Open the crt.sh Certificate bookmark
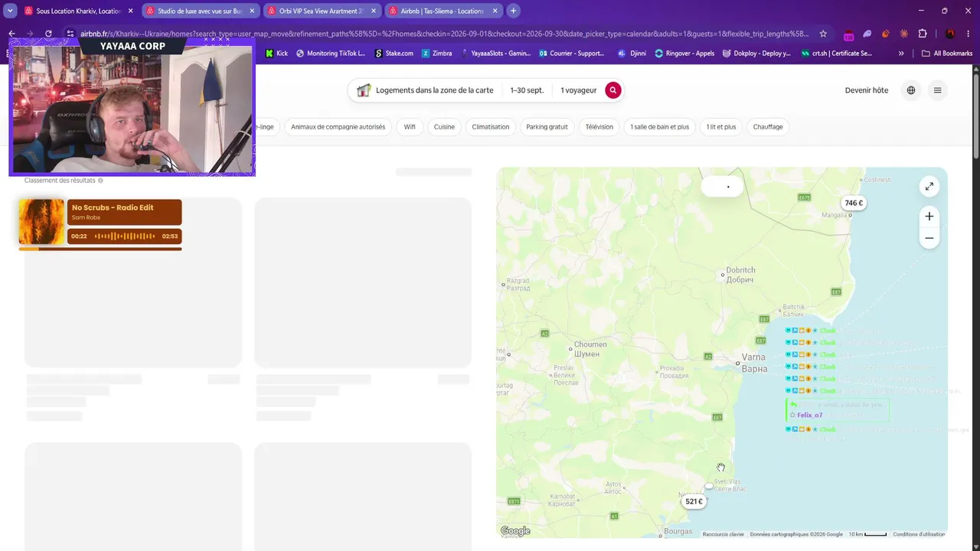This screenshot has width=980, height=551. pyautogui.click(x=837, y=54)
